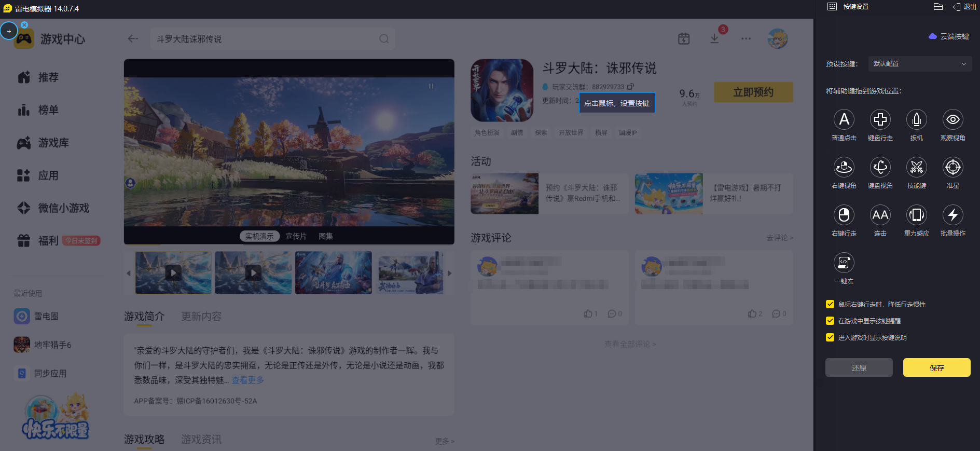The height and width of the screenshot is (451, 980).
Task: Select the 普通点击 tap key icon
Action: click(x=844, y=120)
